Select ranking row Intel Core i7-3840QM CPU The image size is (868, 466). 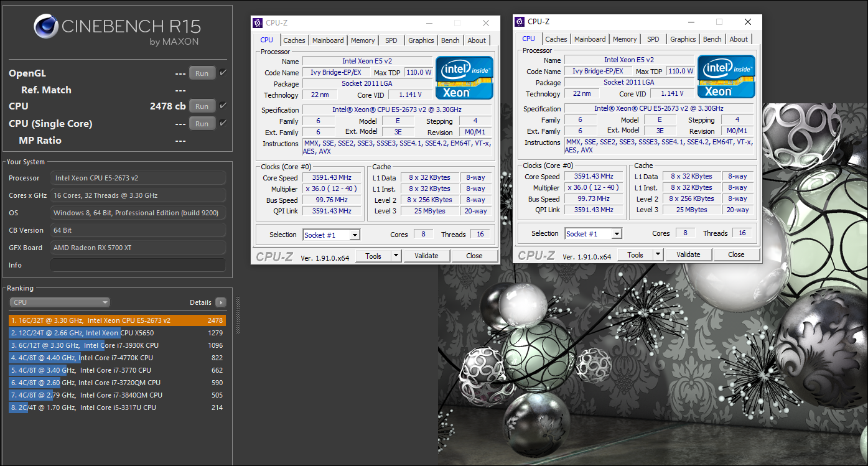pos(118,395)
